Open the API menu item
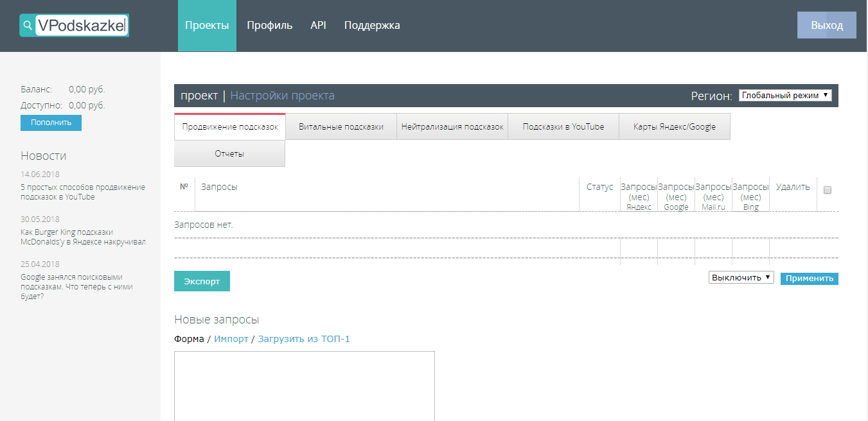Viewport: 868px width, 421px height. [318, 26]
